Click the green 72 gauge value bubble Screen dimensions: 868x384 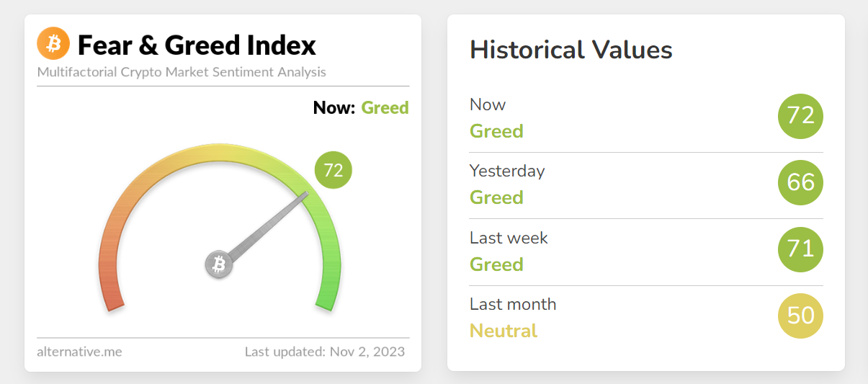(x=333, y=171)
